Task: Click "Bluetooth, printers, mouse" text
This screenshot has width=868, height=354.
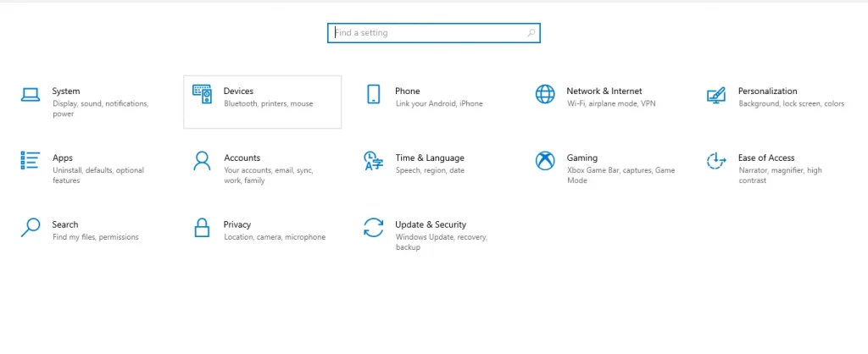Action: pos(269,104)
